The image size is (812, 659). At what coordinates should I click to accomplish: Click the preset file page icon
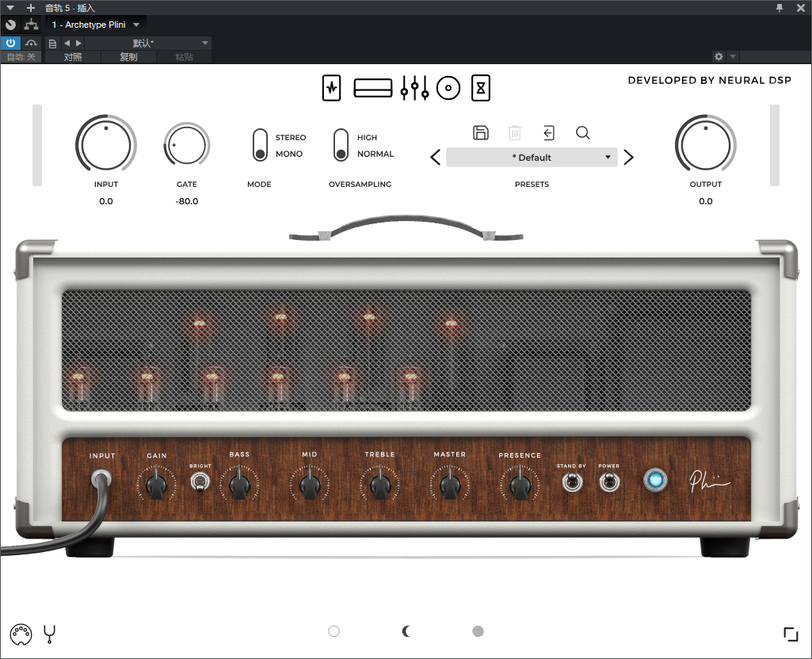(x=52, y=44)
